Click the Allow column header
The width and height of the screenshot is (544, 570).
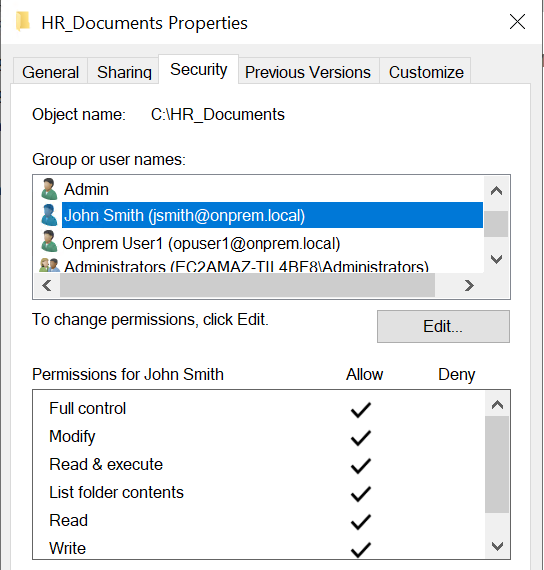[364, 374]
